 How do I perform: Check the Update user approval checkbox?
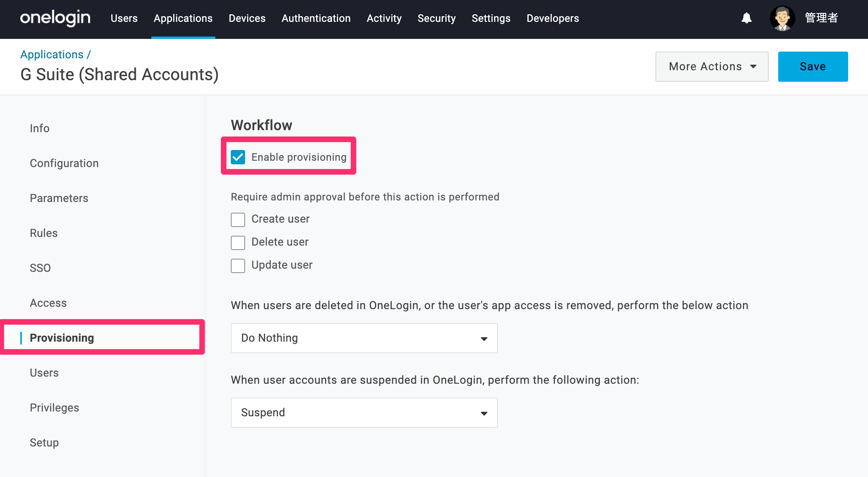coord(238,265)
